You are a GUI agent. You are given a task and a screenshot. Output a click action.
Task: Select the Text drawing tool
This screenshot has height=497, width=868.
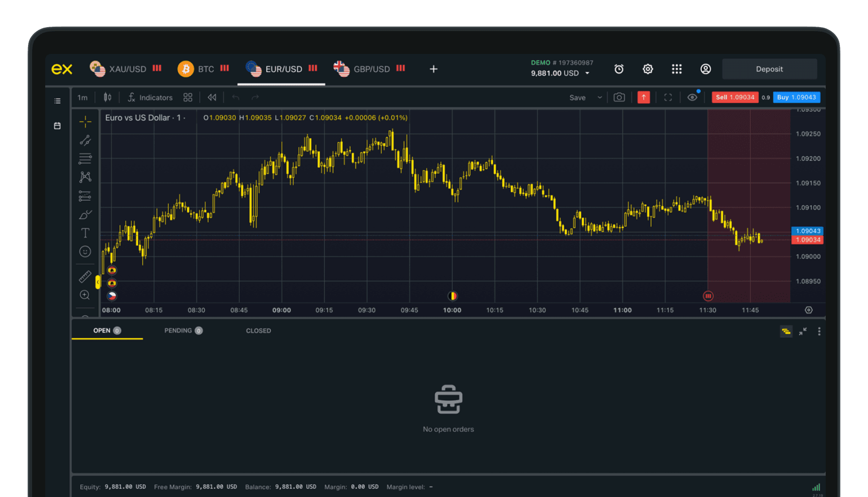(x=85, y=233)
